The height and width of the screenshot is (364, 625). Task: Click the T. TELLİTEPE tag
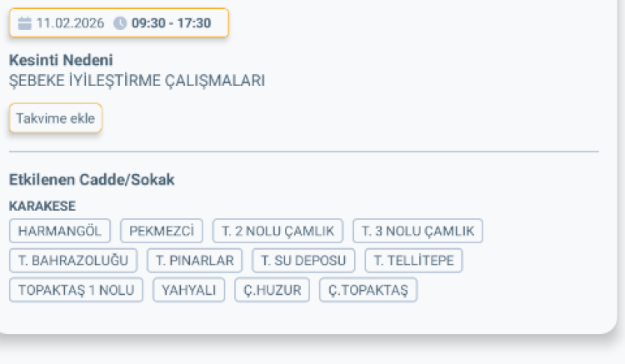(x=413, y=260)
